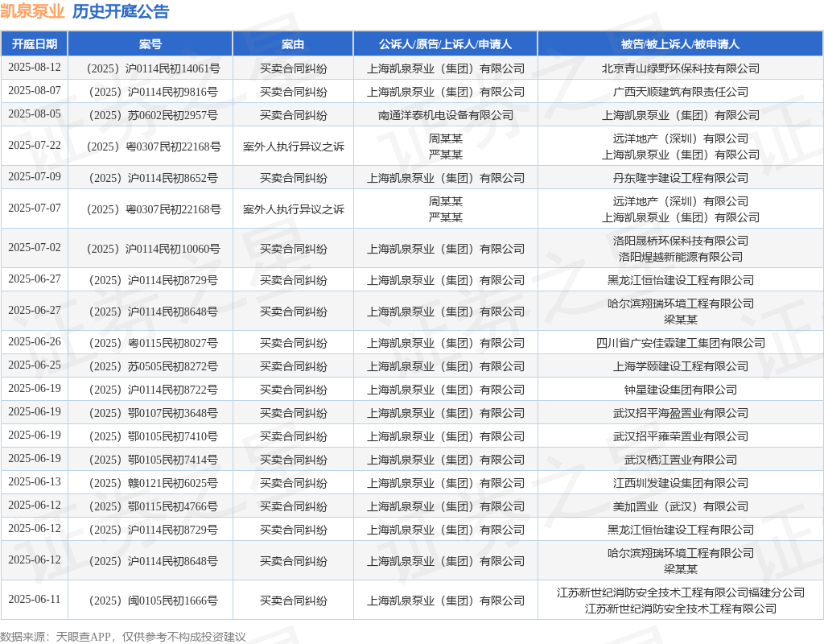Select the 案号 column header
This screenshot has width=824, height=644.
pyautogui.click(x=150, y=44)
